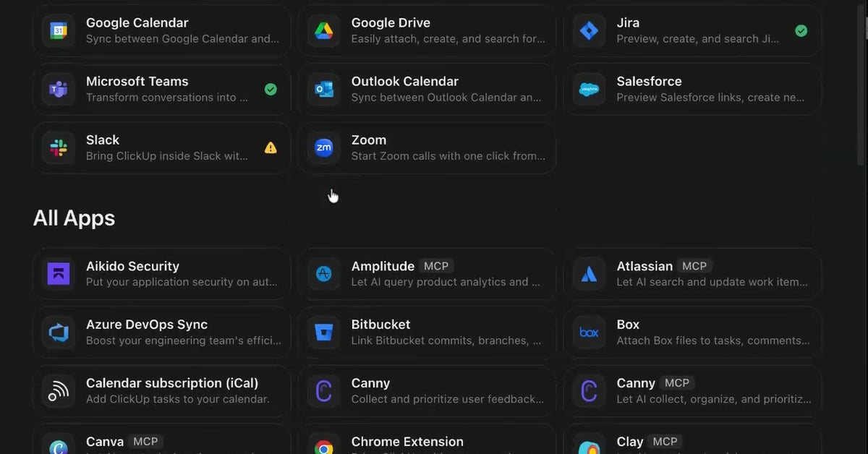This screenshot has height=454, width=868.
Task: Click "Sync between Outlook Calendar" description
Action: [x=448, y=98]
